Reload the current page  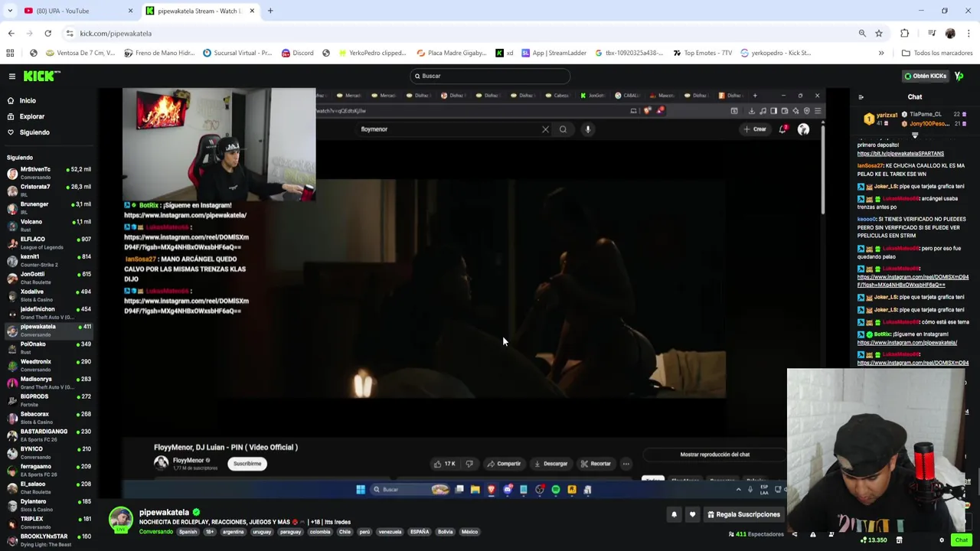[47, 33]
